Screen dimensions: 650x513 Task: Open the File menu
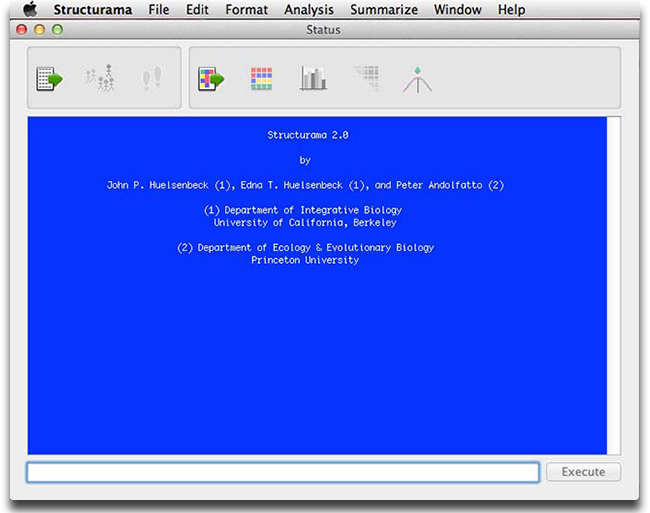click(158, 10)
